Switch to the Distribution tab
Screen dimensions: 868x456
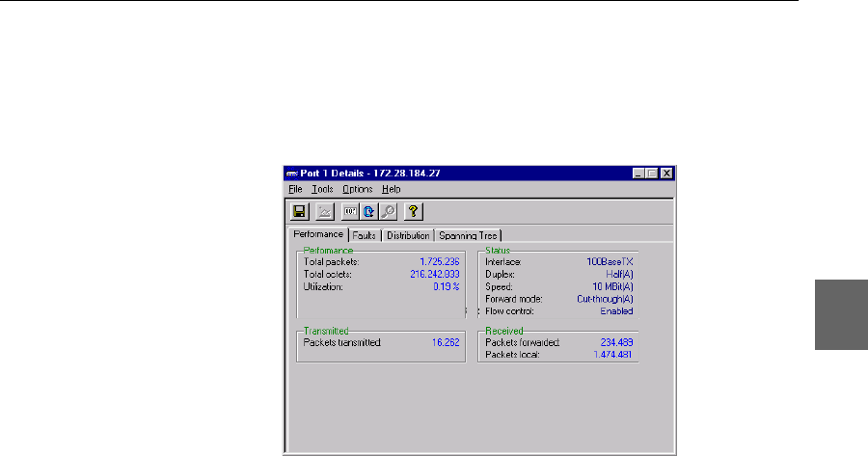[x=408, y=235]
